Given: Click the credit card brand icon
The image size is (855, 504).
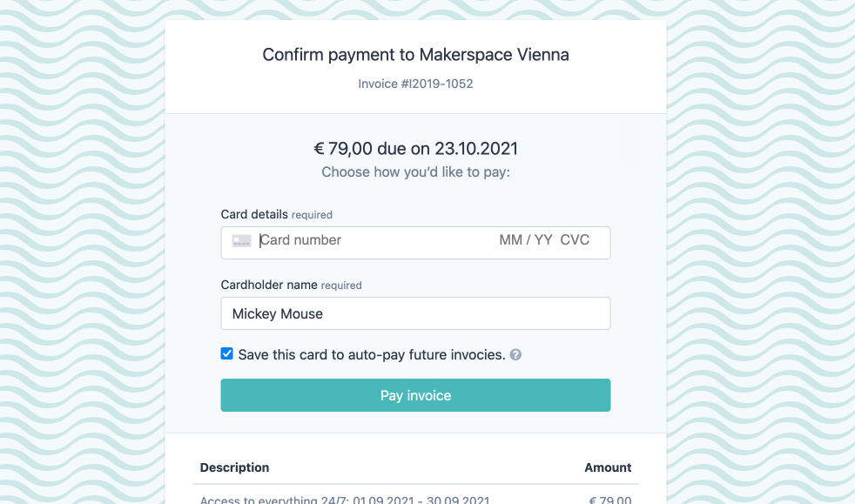Looking at the screenshot, I should 241,241.
